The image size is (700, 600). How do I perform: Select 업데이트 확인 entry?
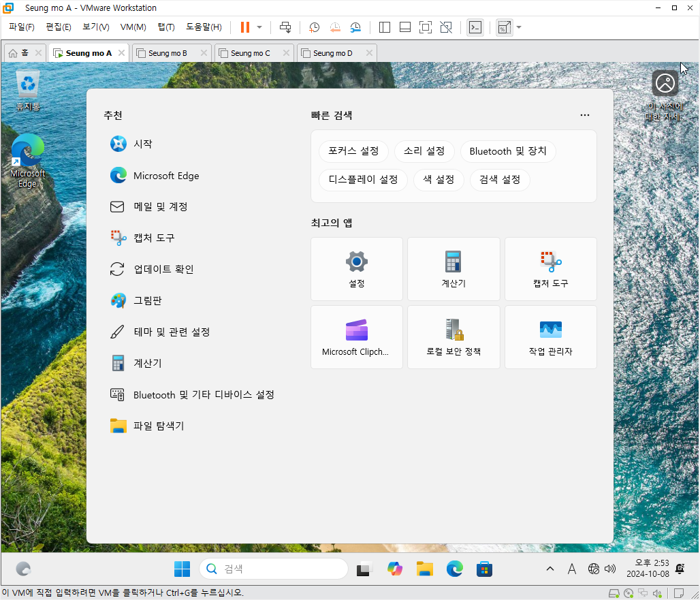(x=152, y=269)
